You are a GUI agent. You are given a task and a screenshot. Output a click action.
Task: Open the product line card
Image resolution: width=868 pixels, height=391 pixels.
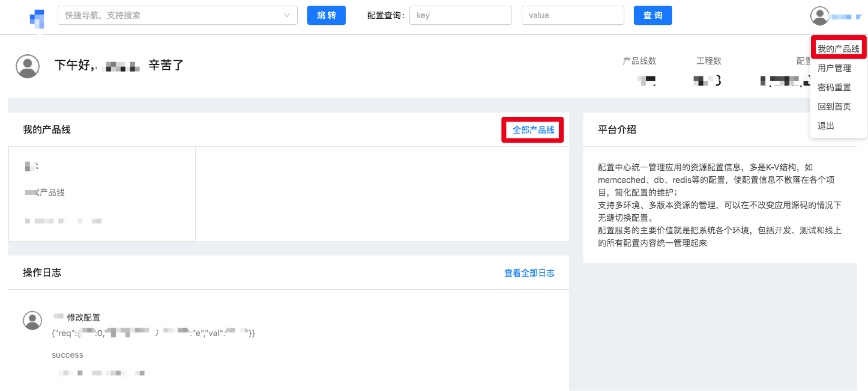coord(102,194)
